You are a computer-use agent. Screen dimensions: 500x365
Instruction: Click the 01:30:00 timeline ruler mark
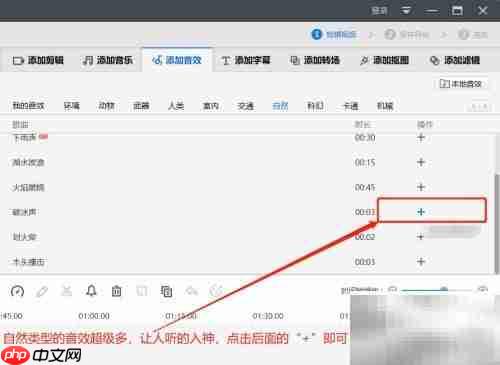point(268,316)
